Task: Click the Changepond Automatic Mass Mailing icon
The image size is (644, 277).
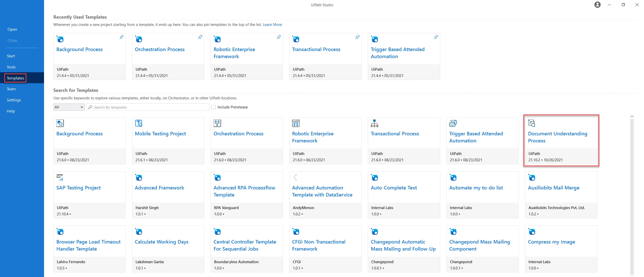Action: click(374, 231)
